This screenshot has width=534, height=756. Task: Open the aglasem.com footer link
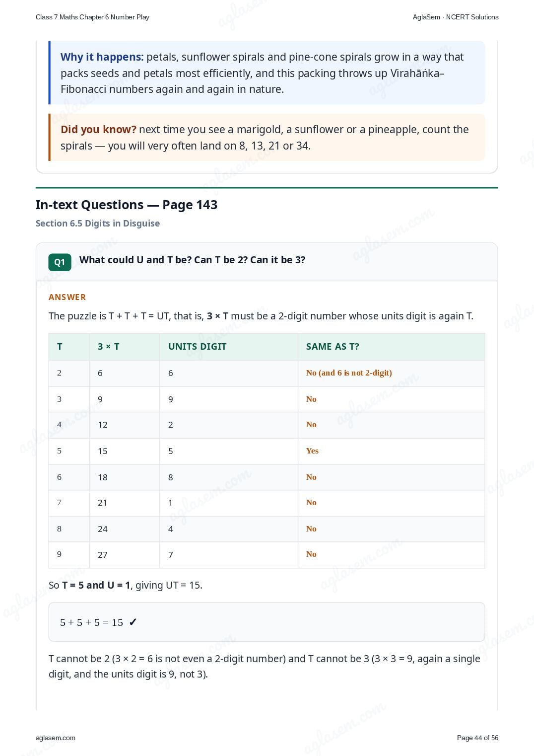point(56,738)
